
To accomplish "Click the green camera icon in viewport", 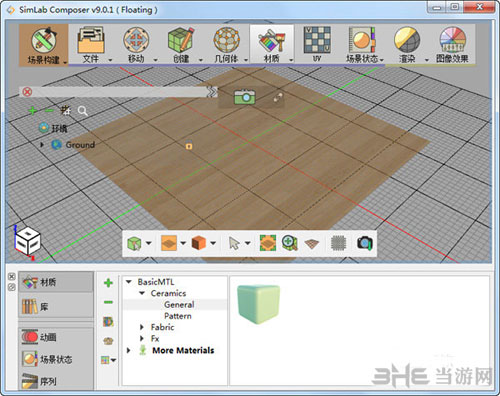I will point(244,97).
